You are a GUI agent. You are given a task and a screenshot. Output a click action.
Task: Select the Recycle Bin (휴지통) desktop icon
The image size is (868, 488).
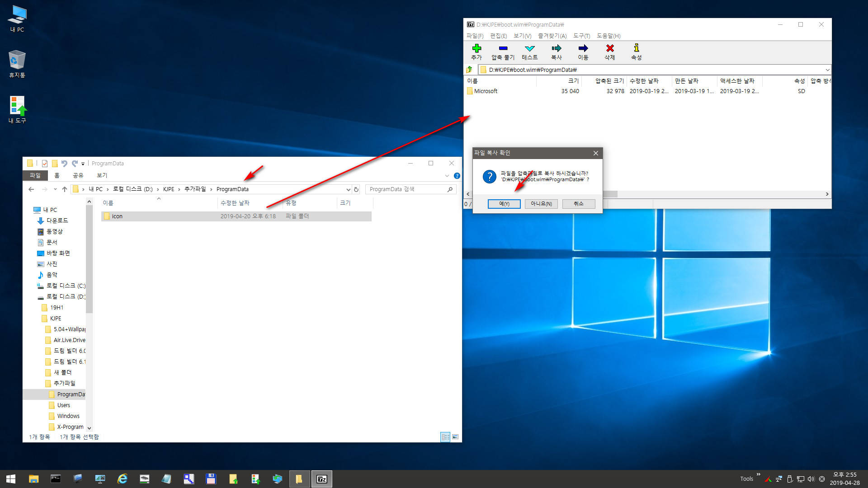click(17, 64)
